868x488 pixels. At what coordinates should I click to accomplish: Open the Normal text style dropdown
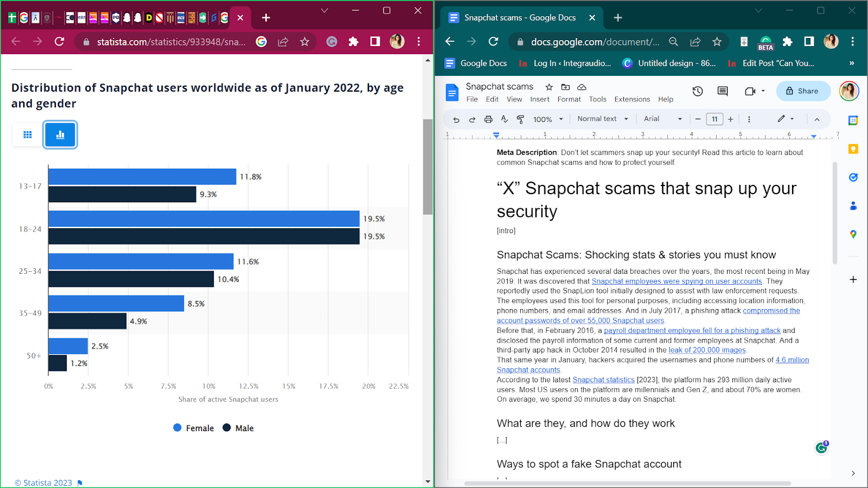click(602, 119)
